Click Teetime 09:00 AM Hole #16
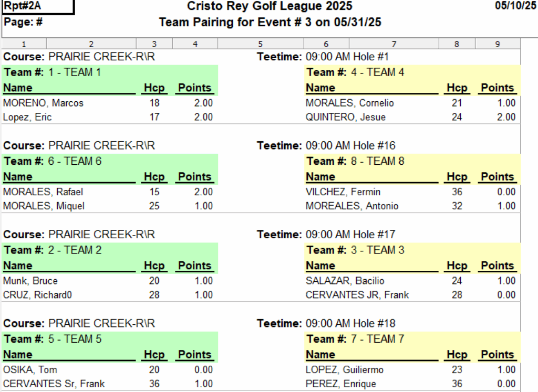 [x=326, y=146]
